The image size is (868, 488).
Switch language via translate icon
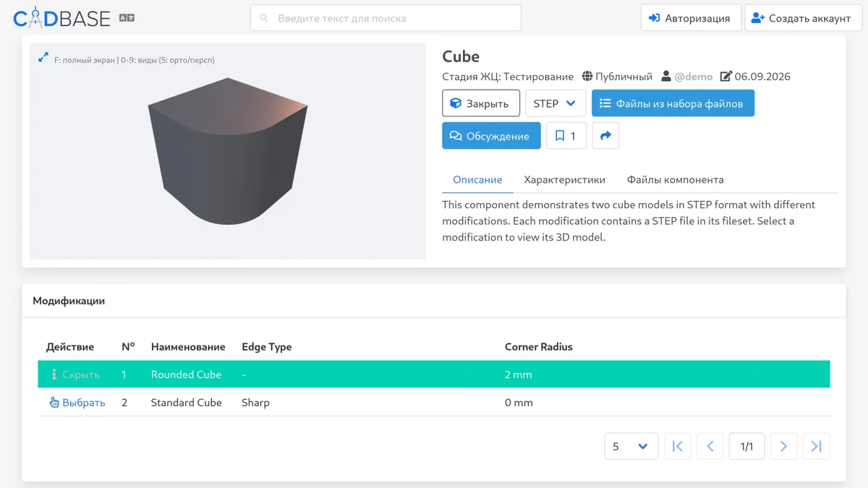point(127,18)
